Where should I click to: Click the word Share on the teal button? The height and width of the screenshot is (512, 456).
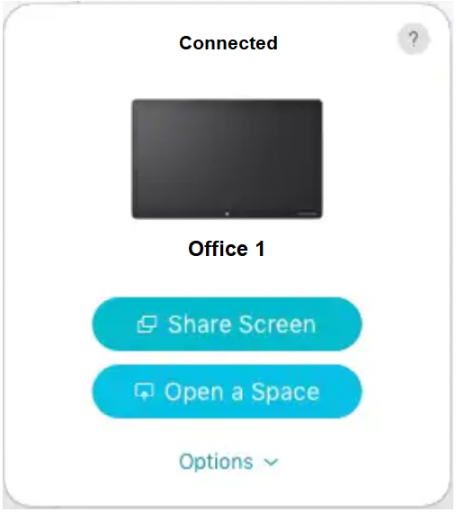point(200,324)
